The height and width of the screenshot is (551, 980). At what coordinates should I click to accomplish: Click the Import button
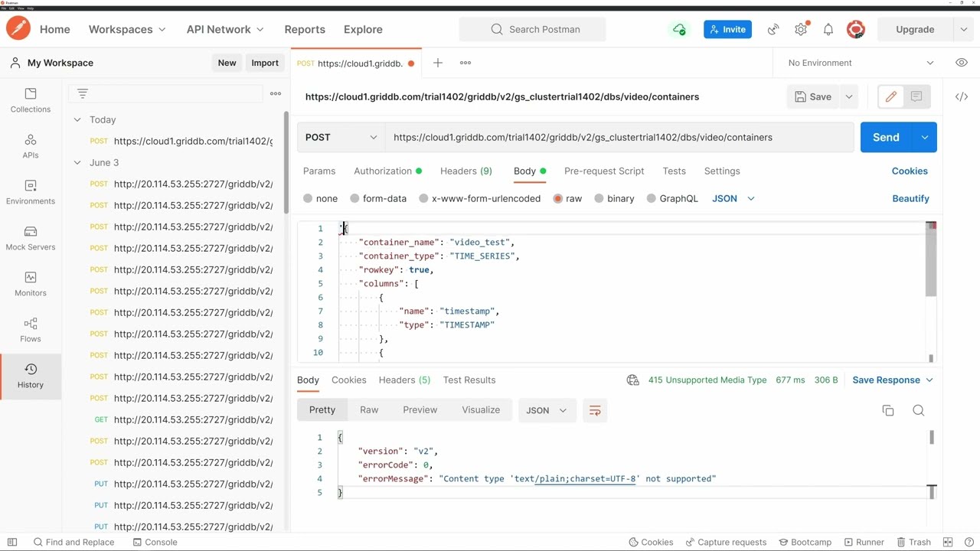[x=265, y=63]
